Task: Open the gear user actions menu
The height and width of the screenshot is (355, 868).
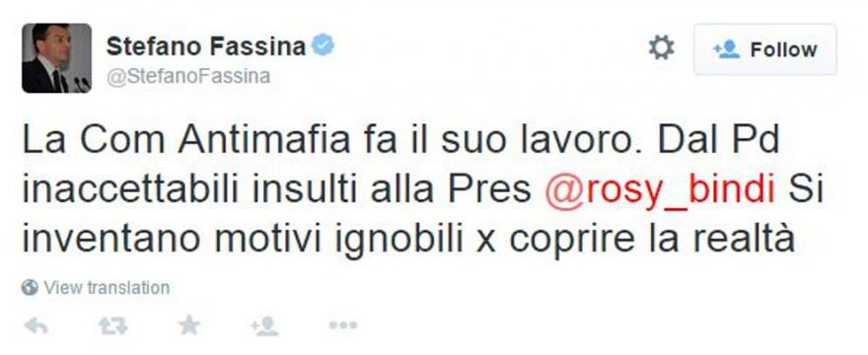Action: [x=662, y=48]
